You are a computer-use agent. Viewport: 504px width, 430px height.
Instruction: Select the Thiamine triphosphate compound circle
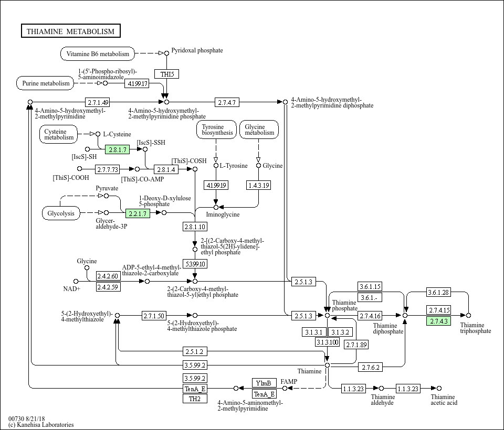click(468, 315)
